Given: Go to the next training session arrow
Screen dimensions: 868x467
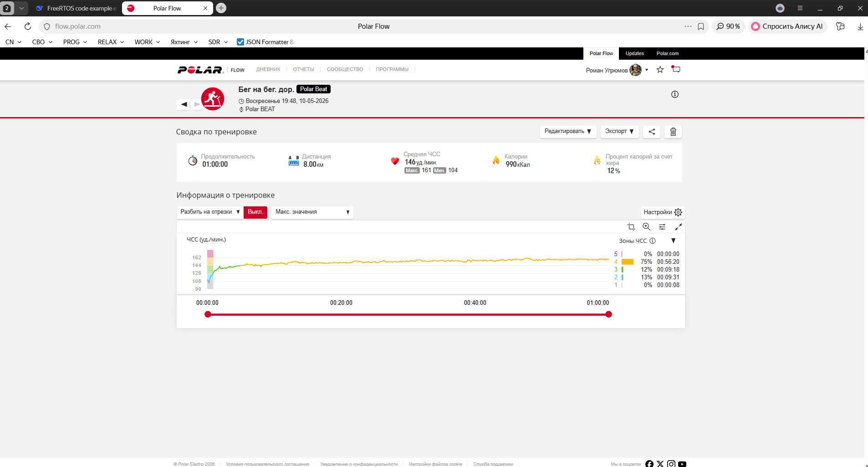Looking at the screenshot, I should coord(197,104).
